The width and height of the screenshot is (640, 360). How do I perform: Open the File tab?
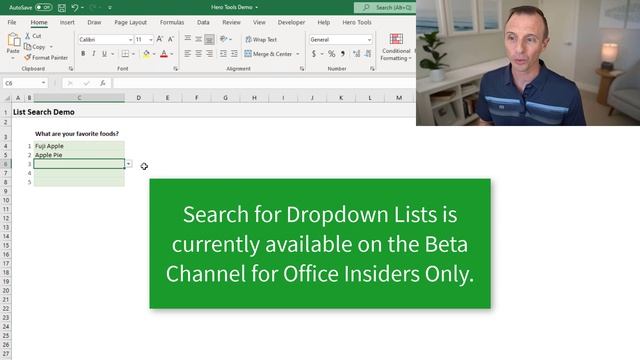pos(12,22)
